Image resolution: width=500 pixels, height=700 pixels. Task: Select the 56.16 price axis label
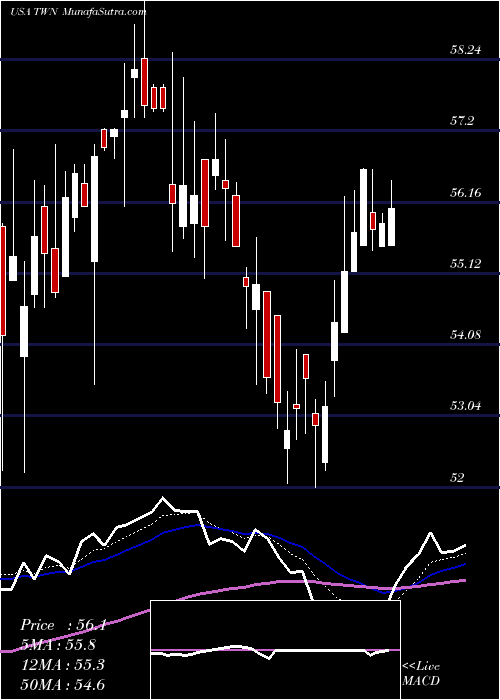pyautogui.click(x=465, y=193)
